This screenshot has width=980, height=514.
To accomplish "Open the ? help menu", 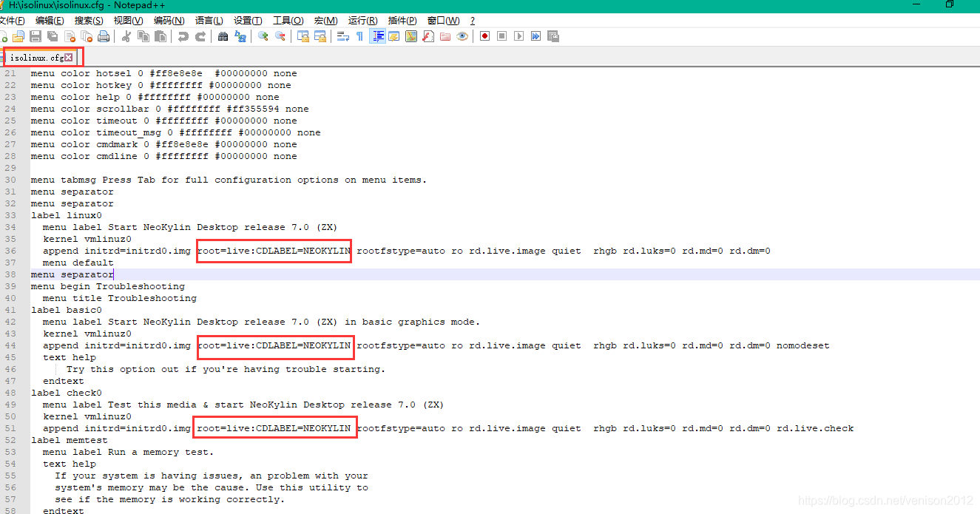I will tap(473, 20).
